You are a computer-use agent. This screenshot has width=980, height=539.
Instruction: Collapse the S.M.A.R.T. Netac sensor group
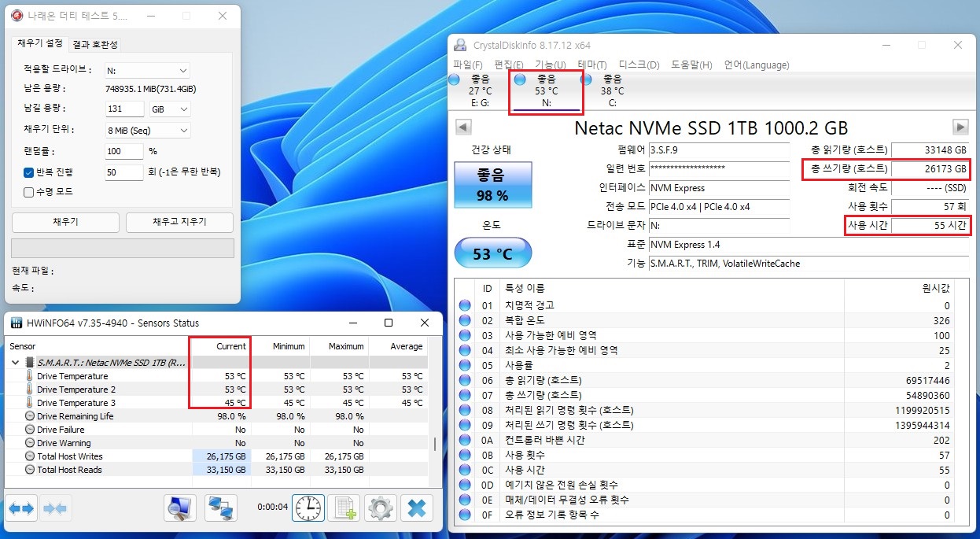(x=16, y=363)
